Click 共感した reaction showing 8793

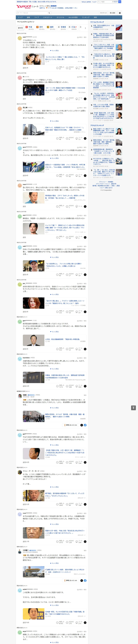(60, 623)
